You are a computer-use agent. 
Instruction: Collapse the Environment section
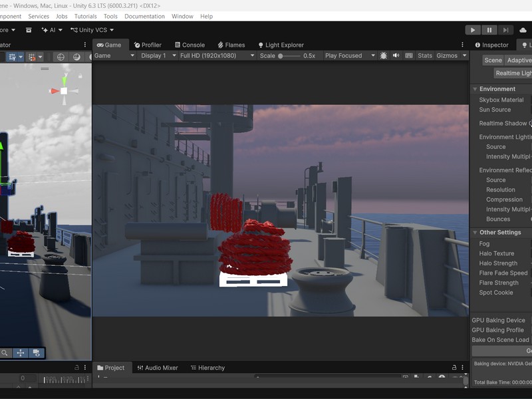(x=475, y=89)
